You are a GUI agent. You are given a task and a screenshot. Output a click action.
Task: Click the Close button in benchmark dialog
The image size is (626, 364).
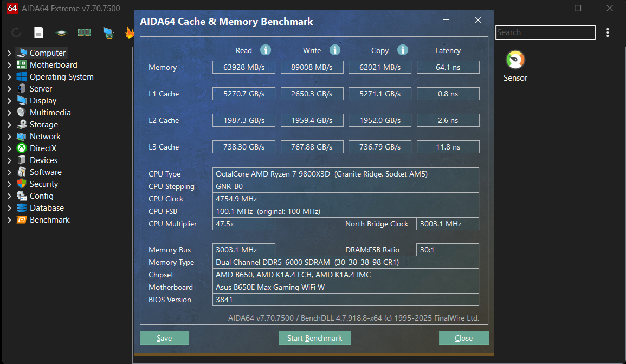click(463, 338)
